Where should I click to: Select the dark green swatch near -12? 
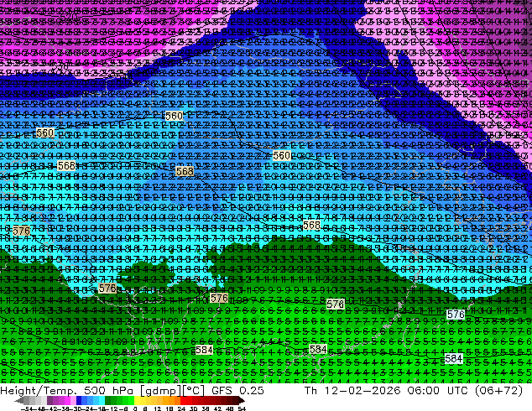[x=107, y=400]
